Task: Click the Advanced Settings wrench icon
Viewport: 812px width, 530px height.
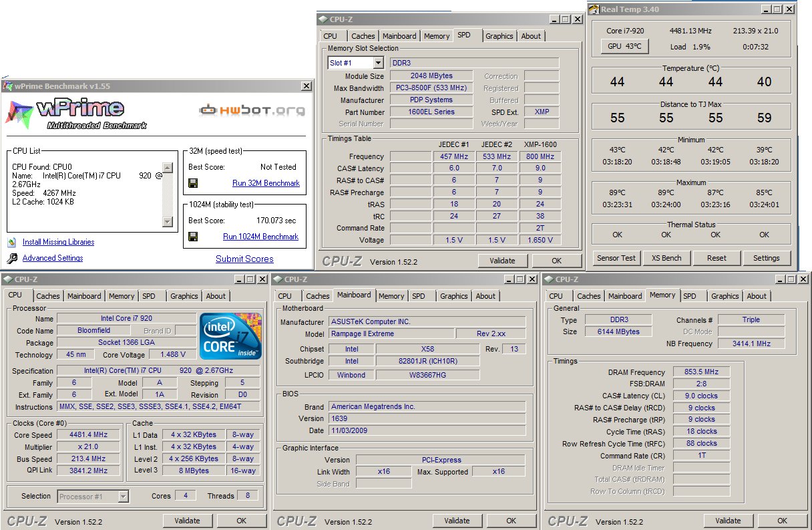Action: 12,258
